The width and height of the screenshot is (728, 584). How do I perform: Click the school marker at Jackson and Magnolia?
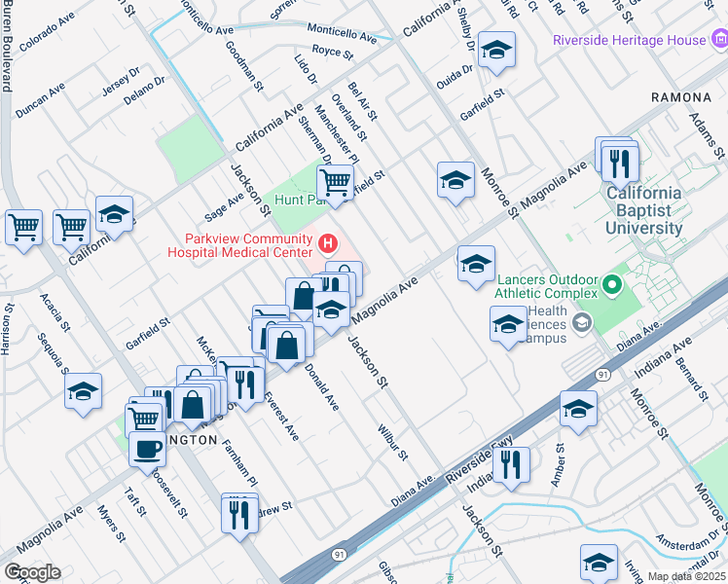tap(331, 310)
